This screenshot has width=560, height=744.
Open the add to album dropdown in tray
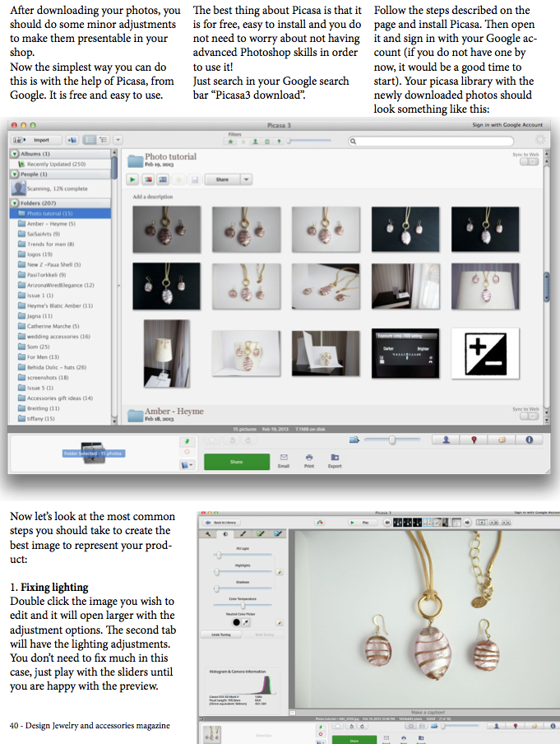click(x=187, y=465)
